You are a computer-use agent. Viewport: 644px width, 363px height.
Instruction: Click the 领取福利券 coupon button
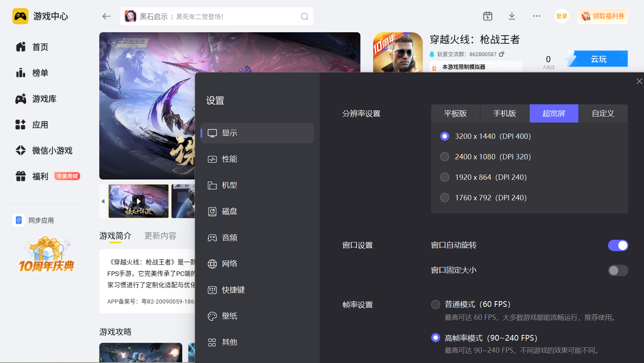point(602,16)
